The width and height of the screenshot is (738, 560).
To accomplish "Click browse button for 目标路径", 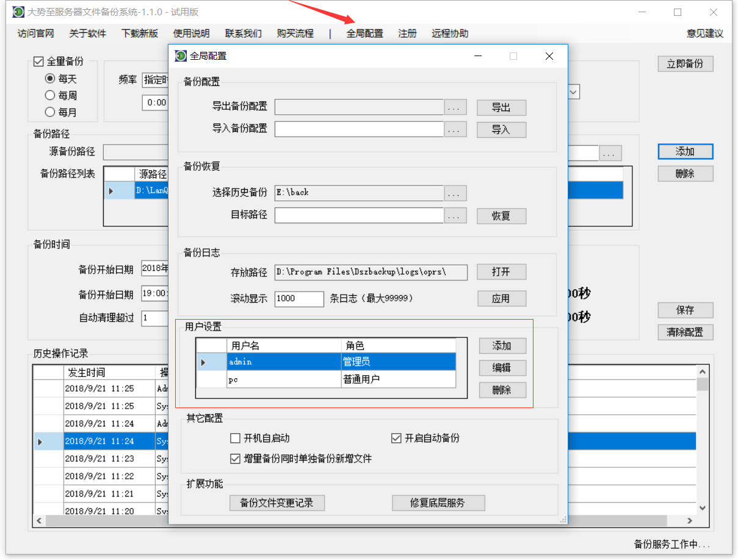I will click(455, 215).
